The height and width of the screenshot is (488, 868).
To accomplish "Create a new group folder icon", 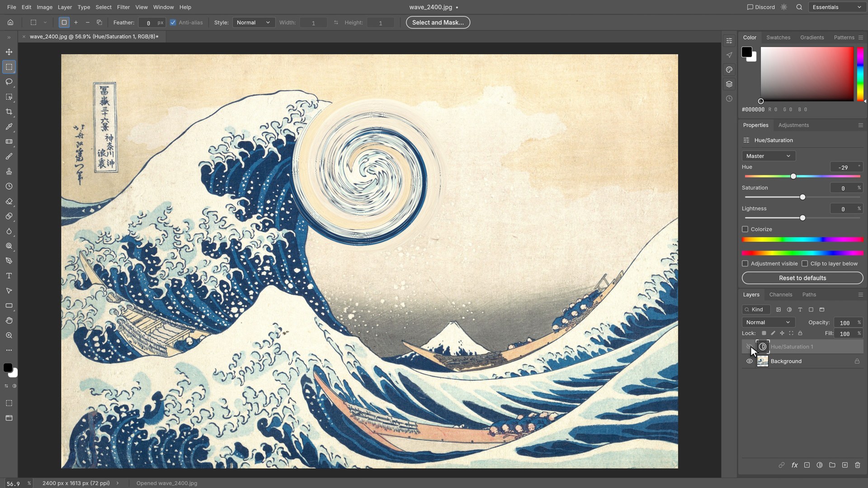I will pos(832,465).
